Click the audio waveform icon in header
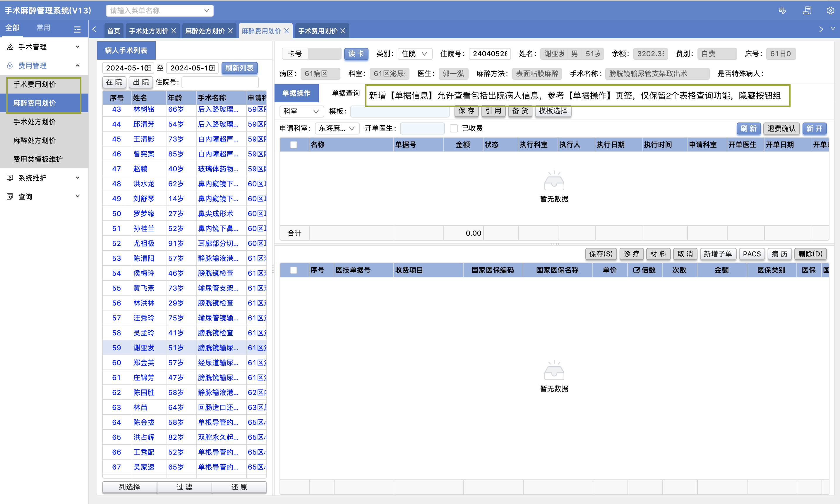This screenshot has width=840, height=504. point(782,11)
